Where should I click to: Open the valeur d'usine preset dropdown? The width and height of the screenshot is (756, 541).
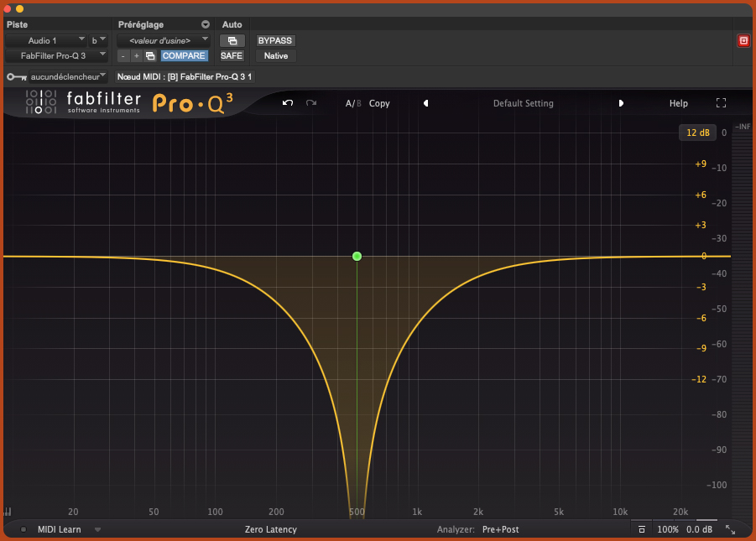163,40
